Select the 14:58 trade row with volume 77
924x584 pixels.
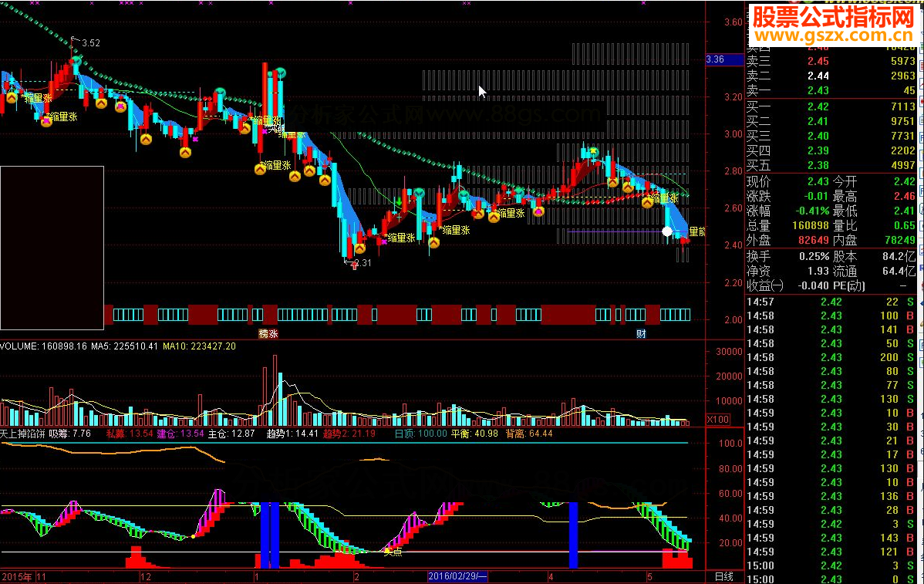831,386
